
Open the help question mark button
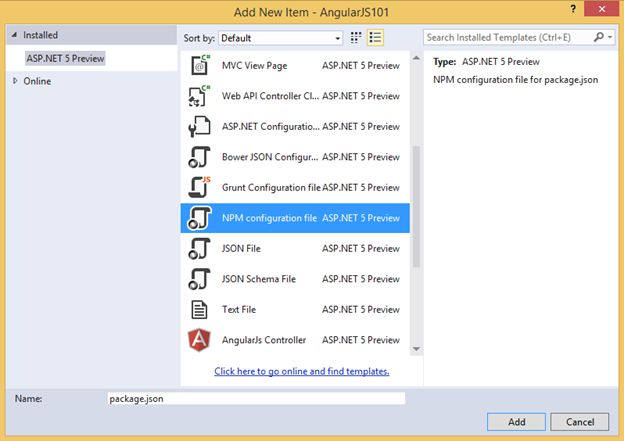point(573,9)
